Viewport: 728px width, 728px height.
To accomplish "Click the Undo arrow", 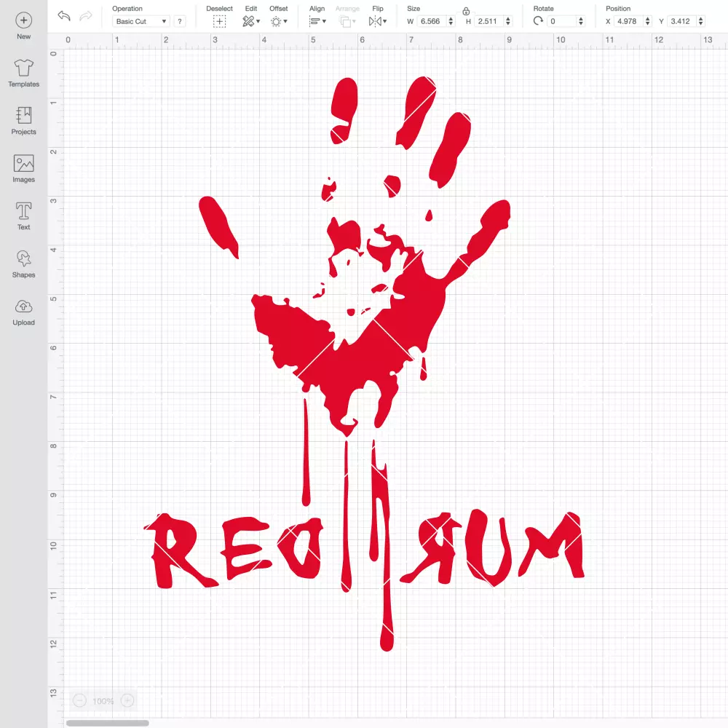I will 64,16.
